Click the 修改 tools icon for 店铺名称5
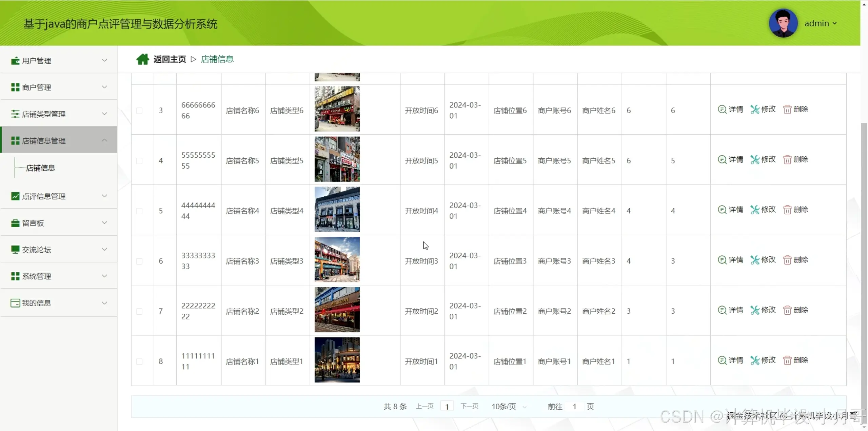 [x=755, y=159]
